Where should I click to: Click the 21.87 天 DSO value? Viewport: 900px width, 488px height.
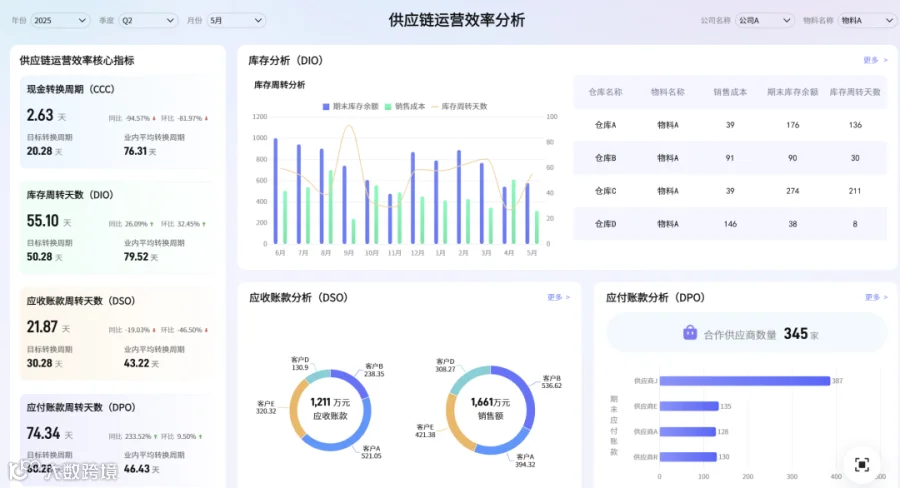(x=48, y=327)
